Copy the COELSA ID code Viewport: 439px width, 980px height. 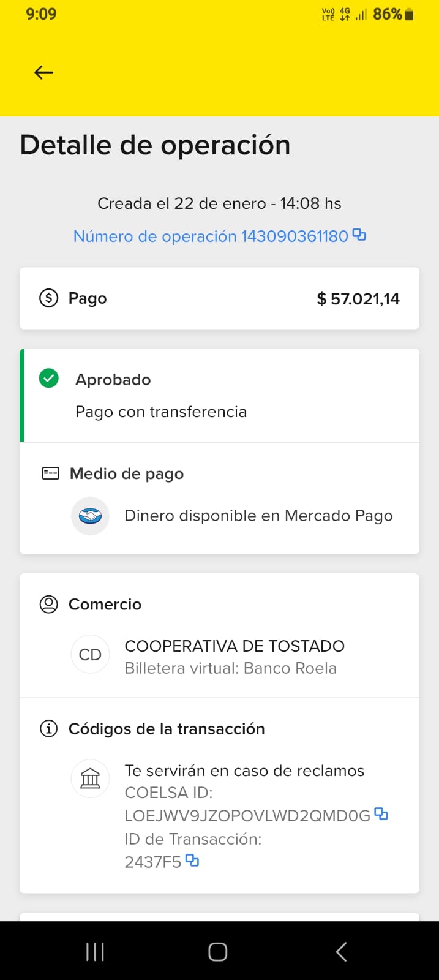[x=381, y=814]
